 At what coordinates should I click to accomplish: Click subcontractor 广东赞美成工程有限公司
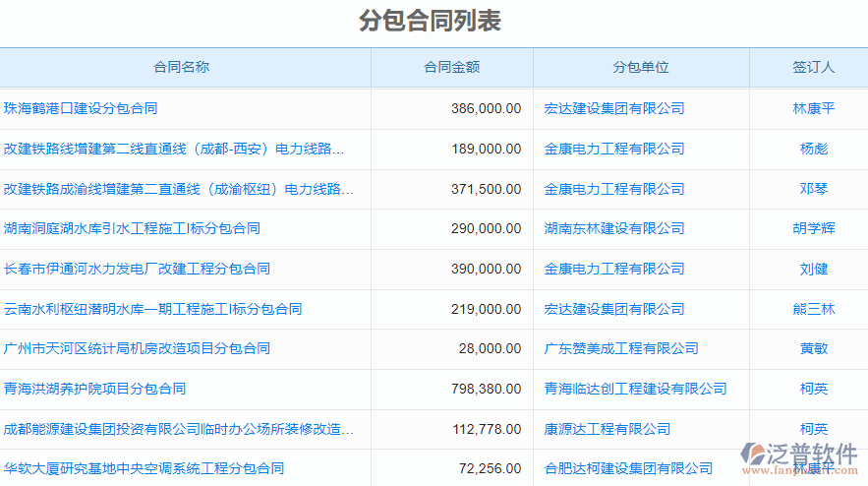[621, 348]
